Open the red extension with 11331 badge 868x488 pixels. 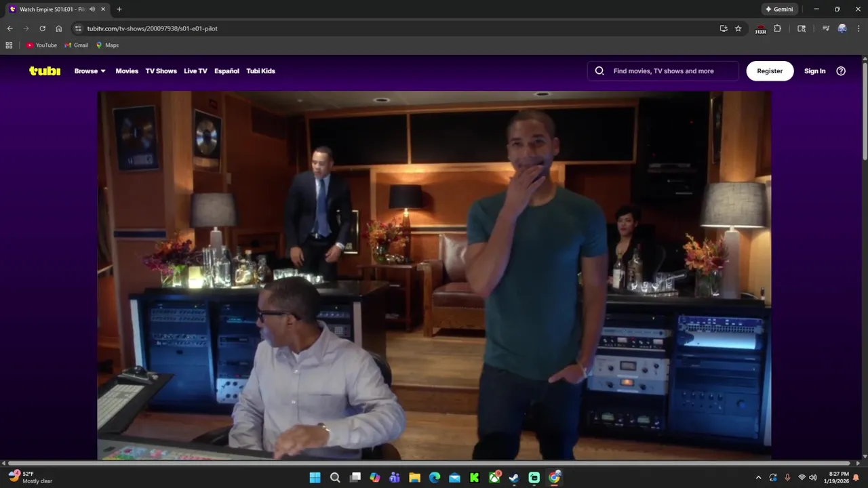[761, 29]
